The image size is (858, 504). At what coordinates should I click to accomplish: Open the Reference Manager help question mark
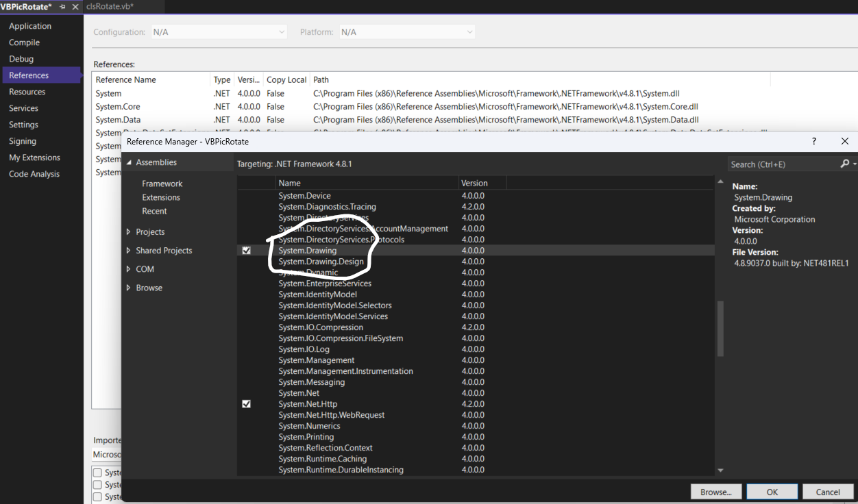pyautogui.click(x=814, y=141)
